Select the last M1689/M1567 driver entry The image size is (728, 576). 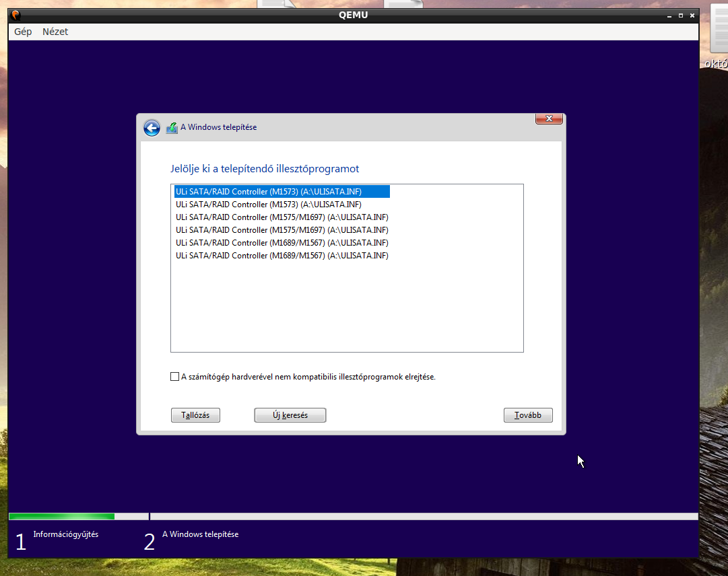click(x=282, y=256)
